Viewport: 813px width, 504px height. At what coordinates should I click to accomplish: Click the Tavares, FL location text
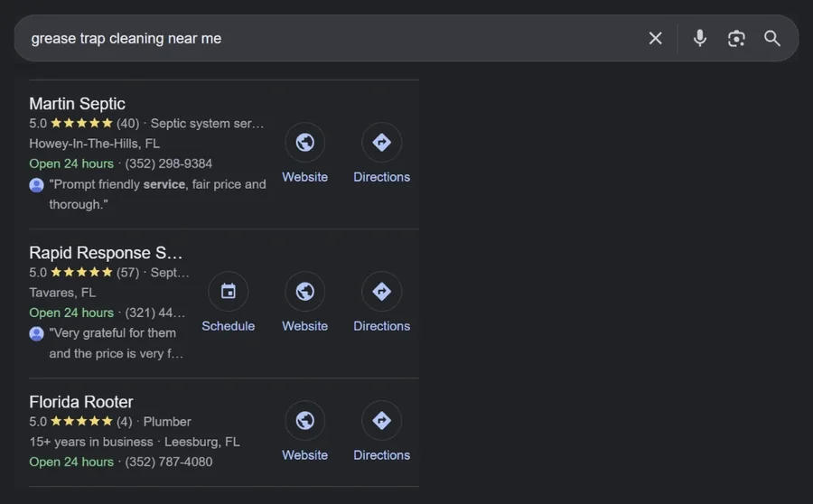tap(62, 293)
